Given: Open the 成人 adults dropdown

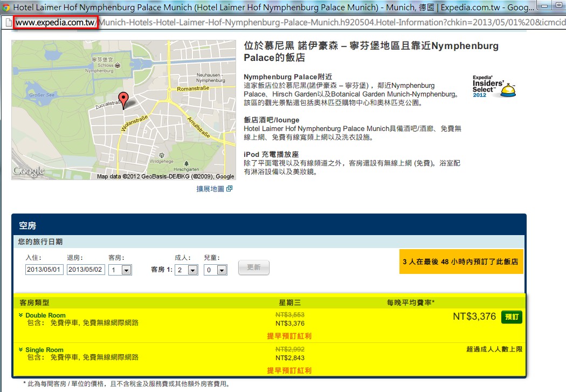Looking at the screenshot, I should (x=187, y=270).
